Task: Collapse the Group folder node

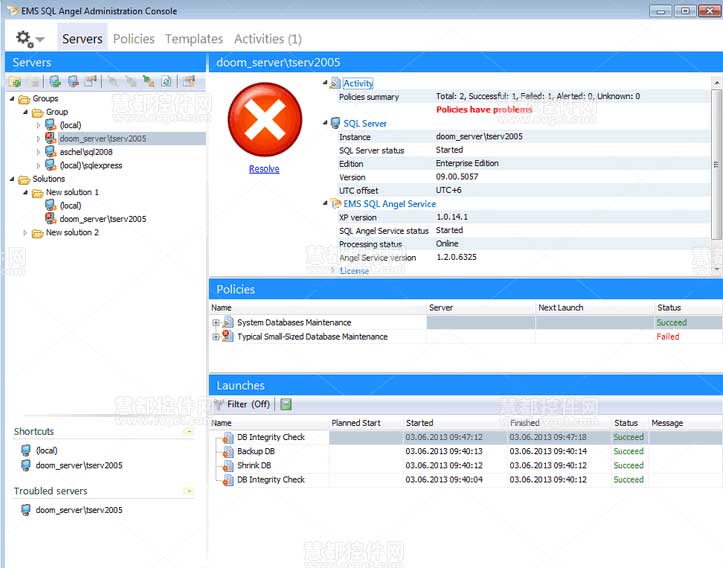Action: pyautogui.click(x=25, y=112)
